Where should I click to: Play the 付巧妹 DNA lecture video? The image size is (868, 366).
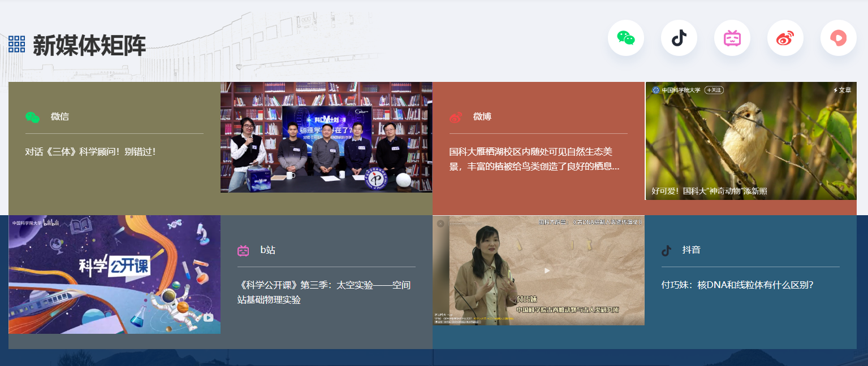coord(546,271)
